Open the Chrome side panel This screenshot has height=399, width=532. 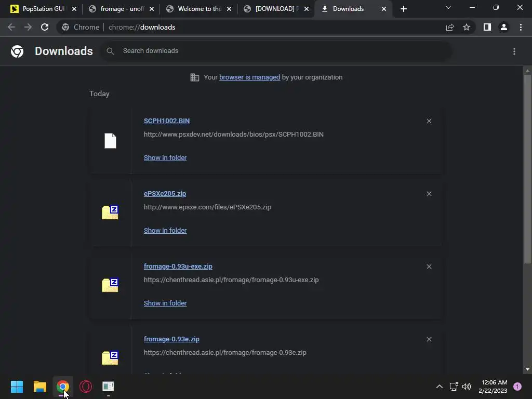pyautogui.click(x=487, y=27)
